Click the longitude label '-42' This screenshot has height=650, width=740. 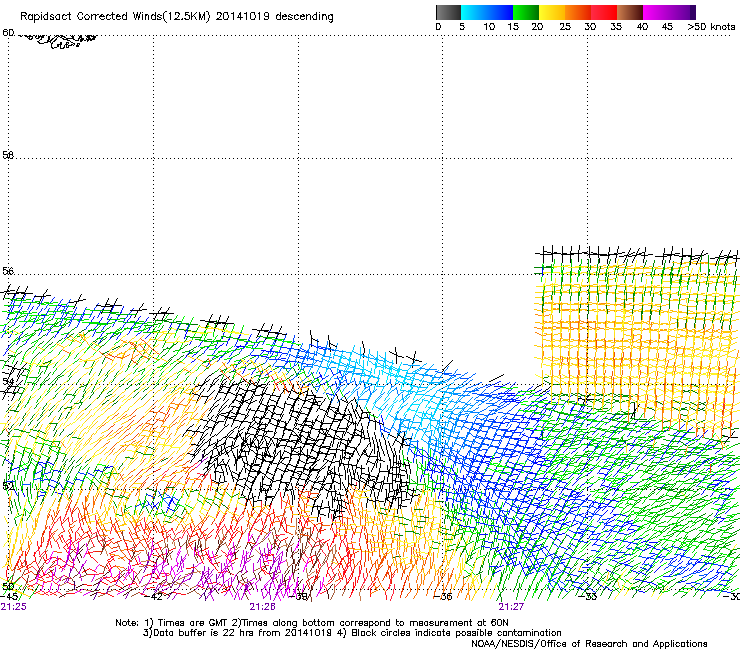pyautogui.click(x=154, y=596)
